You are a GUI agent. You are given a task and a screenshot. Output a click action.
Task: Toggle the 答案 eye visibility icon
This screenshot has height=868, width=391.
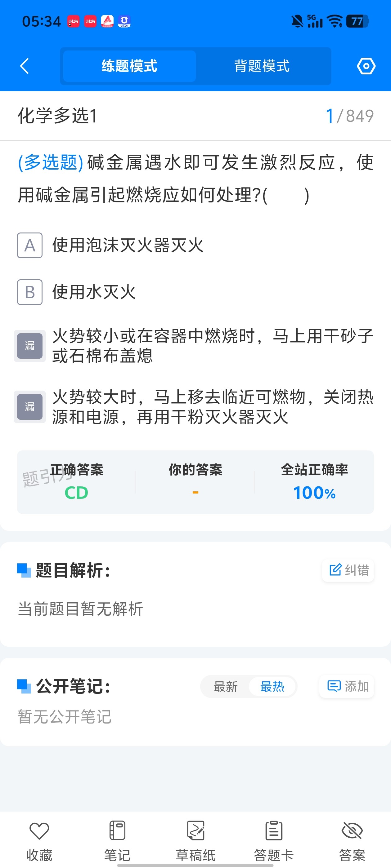coord(352,830)
